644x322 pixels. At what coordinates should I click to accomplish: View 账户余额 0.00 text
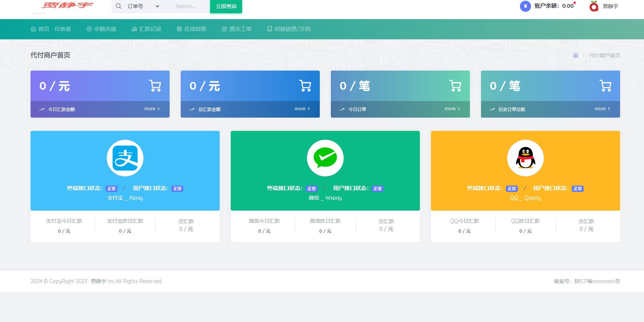554,6
